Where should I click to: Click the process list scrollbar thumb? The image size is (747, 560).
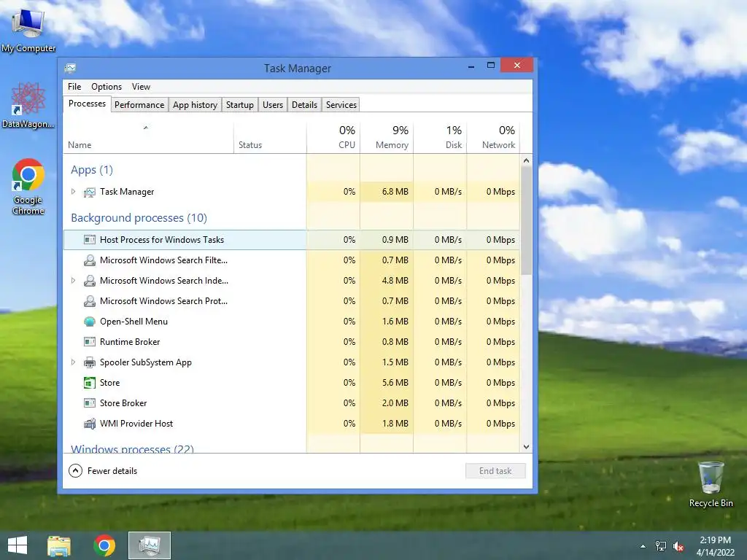click(527, 220)
